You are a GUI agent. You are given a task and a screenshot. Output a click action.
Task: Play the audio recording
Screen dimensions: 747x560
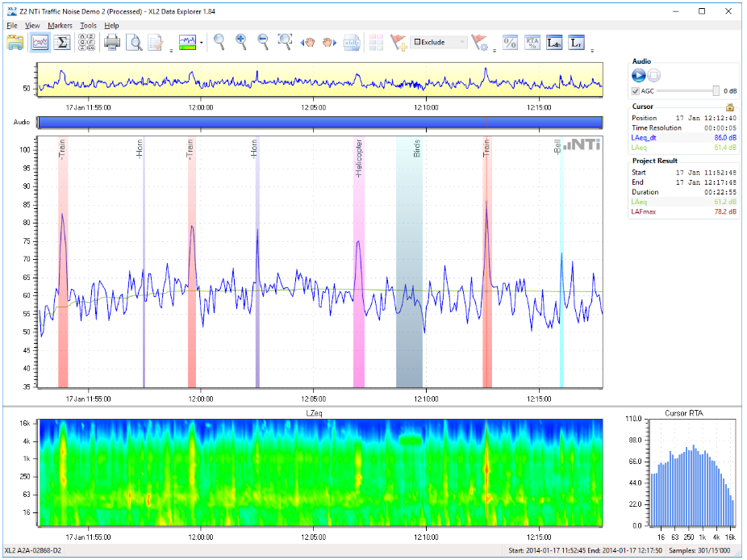[638, 75]
